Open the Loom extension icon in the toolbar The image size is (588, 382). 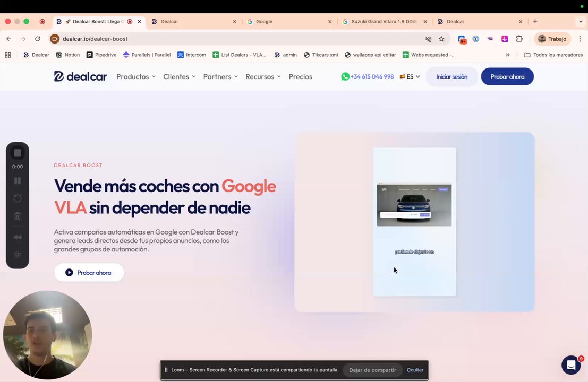[462, 39]
